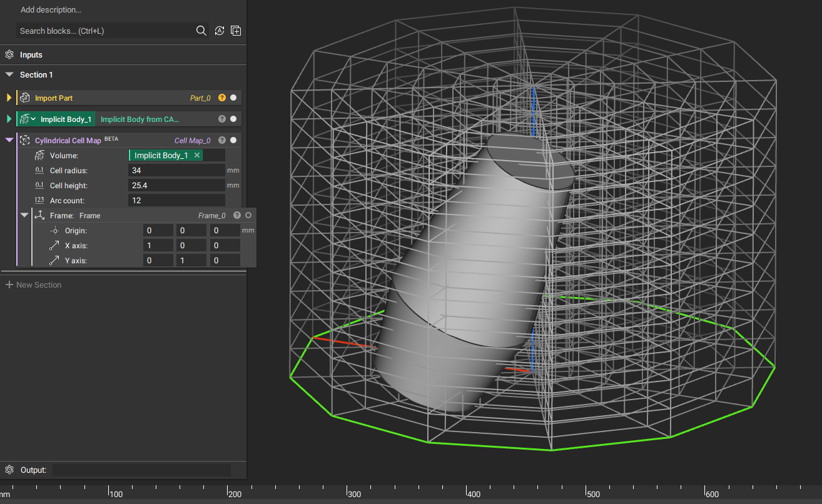The height and width of the screenshot is (504, 822).
Task: Click the Cell Map_0 variable name
Action: pos(193,141)
